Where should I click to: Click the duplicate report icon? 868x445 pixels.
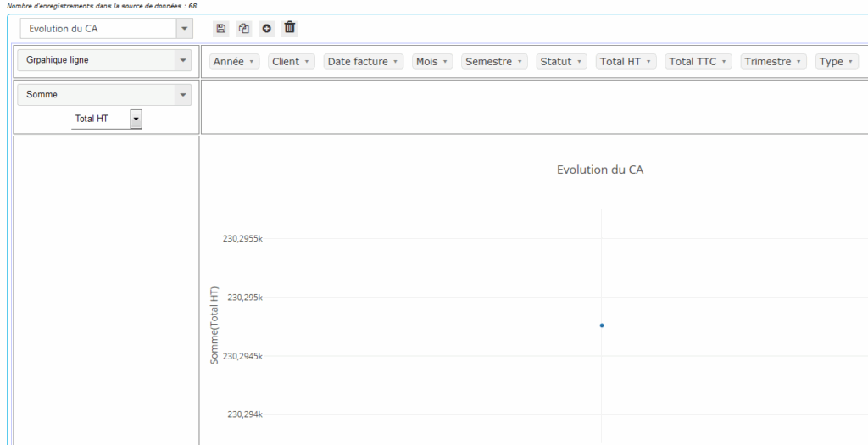coord(244,29)
